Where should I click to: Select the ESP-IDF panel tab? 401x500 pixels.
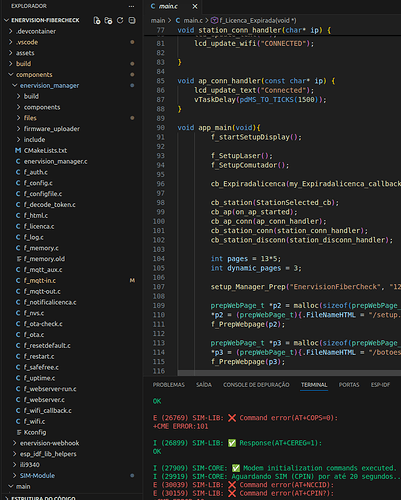click(380, 385)
